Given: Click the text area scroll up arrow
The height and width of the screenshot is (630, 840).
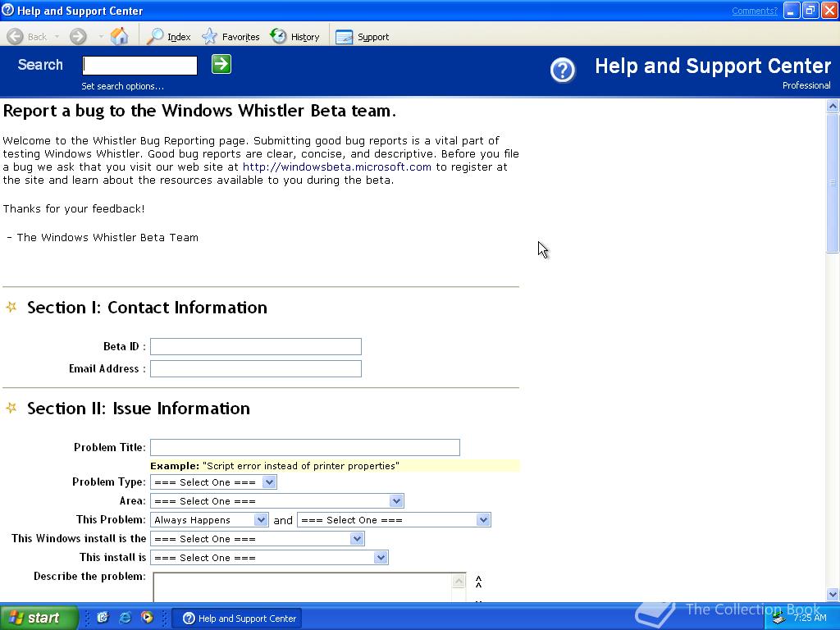Looking at the screenshot, I should pyautogui.click(x=459, y=582).
